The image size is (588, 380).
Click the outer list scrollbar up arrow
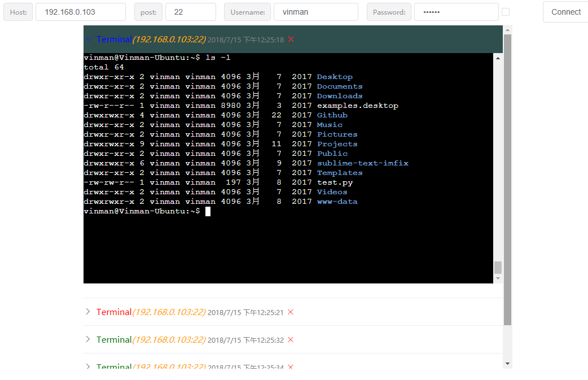(507, 30)
